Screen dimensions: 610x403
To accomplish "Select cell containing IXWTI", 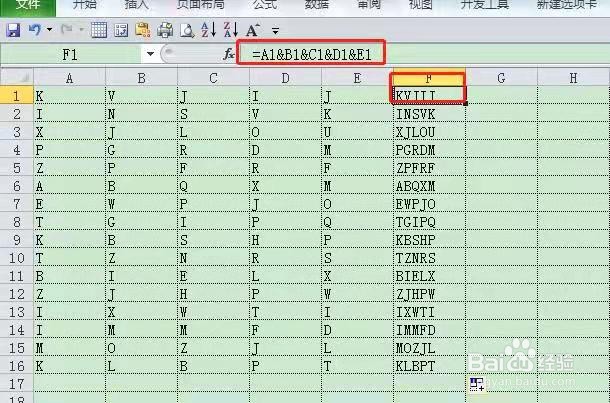I will pos(429,312).
